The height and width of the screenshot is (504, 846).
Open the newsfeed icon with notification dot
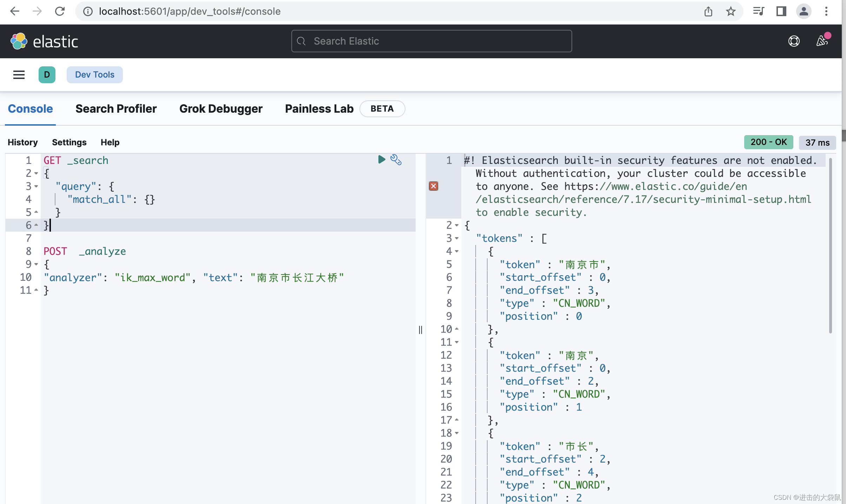click(x=822, y=41)
